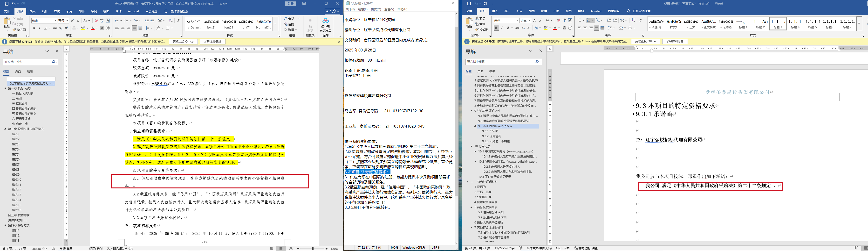
Task: Toggle Italic in the right Word ribbon
Action: coord(502,28)
